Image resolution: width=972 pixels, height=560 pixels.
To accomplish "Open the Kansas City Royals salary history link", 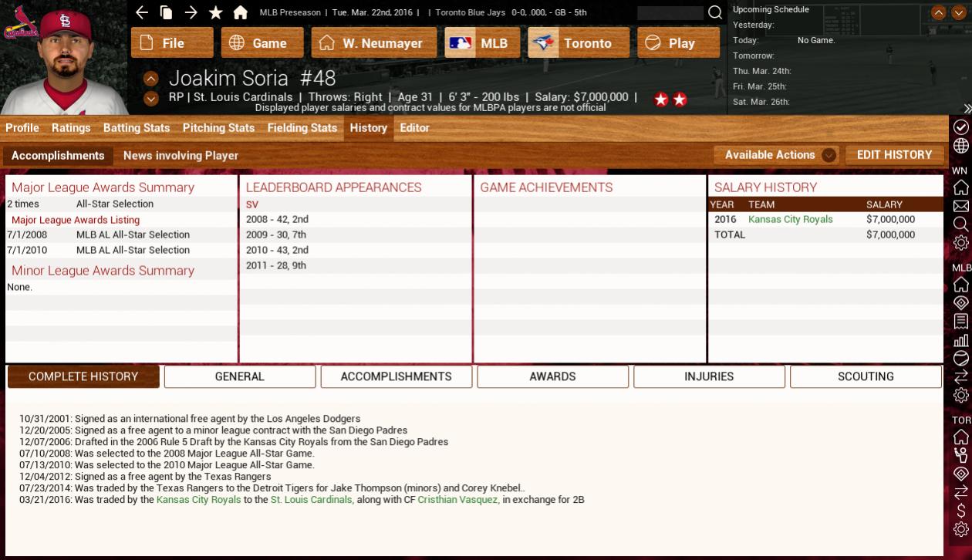I will coord(790,220).
